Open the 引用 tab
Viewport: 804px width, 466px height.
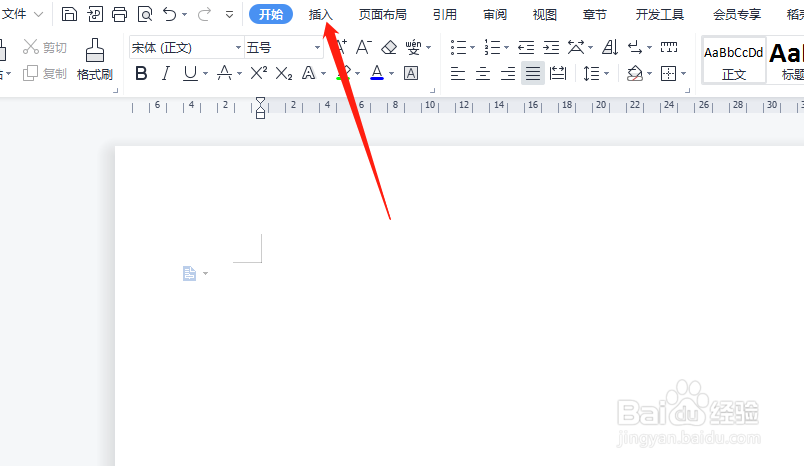[445, 14]
